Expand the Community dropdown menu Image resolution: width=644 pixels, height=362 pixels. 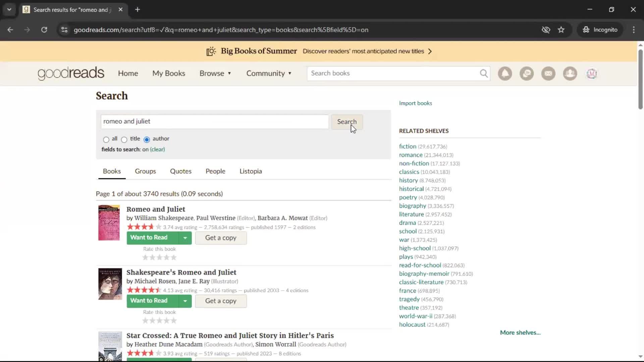click(269, 73)
